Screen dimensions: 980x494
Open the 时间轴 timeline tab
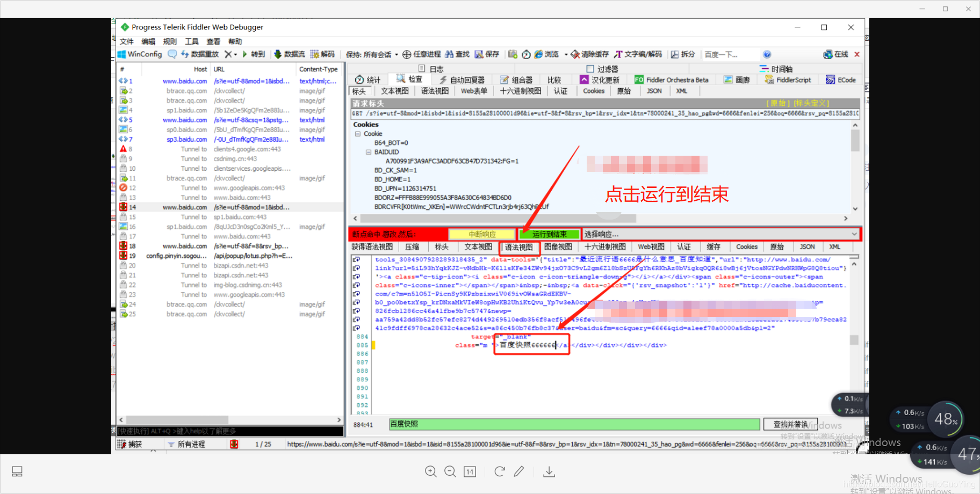tap(776, 69)
